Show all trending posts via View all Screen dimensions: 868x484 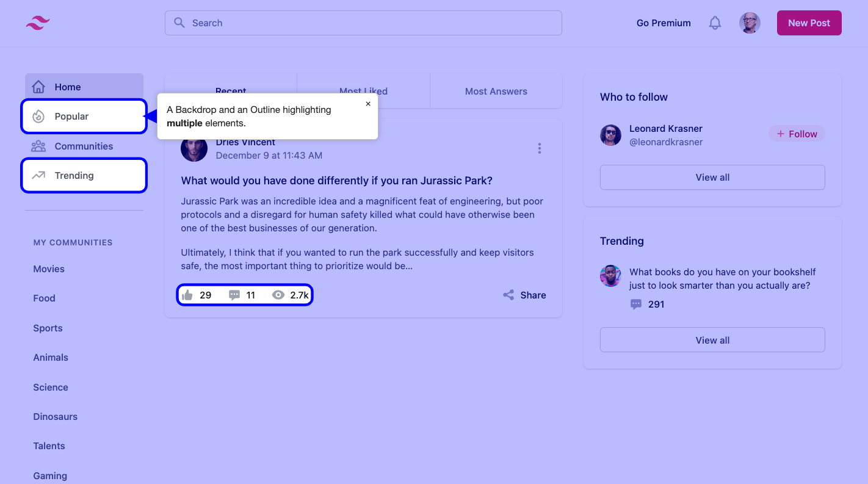(x=712, y=339)
